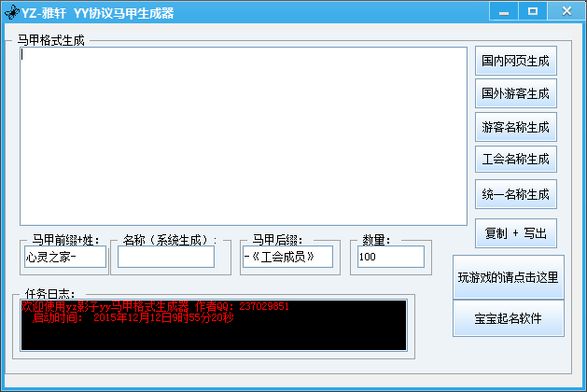The image size is (587, 392).
Task: Click the 马甲后缀 field with -《工会成员》
Action: click(287, 257)
